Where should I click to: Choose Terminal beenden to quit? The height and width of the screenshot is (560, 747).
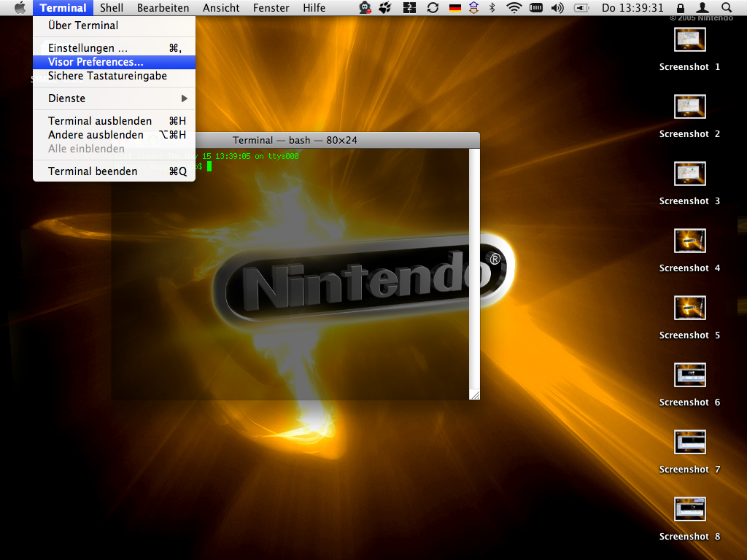tap(114, 171)
